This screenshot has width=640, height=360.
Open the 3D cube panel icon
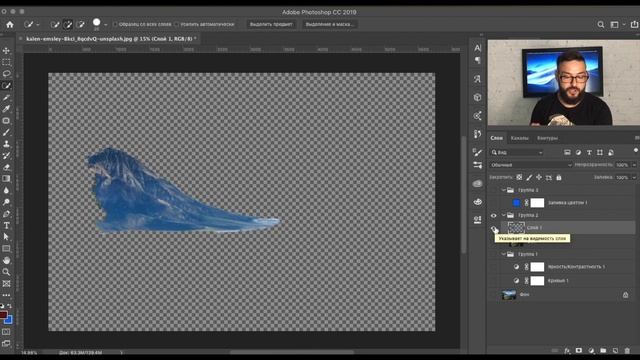pyautogui.click(x=477, y=97)
